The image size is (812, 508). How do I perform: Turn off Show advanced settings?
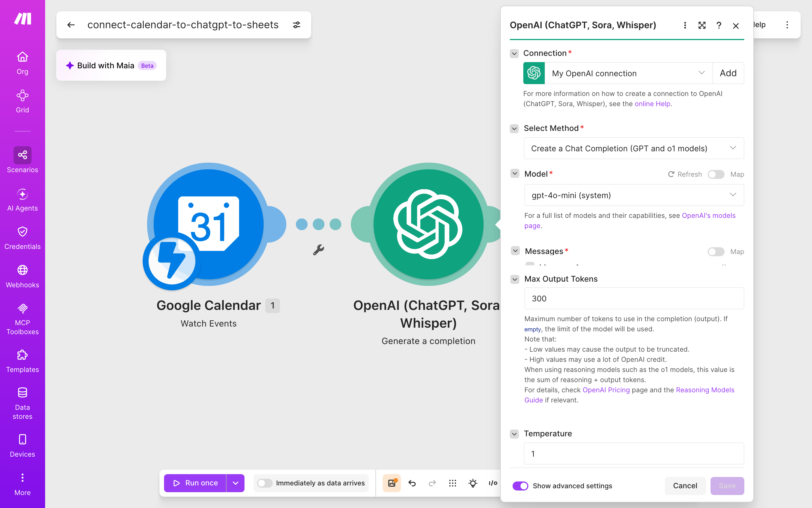tap(520, 486)
